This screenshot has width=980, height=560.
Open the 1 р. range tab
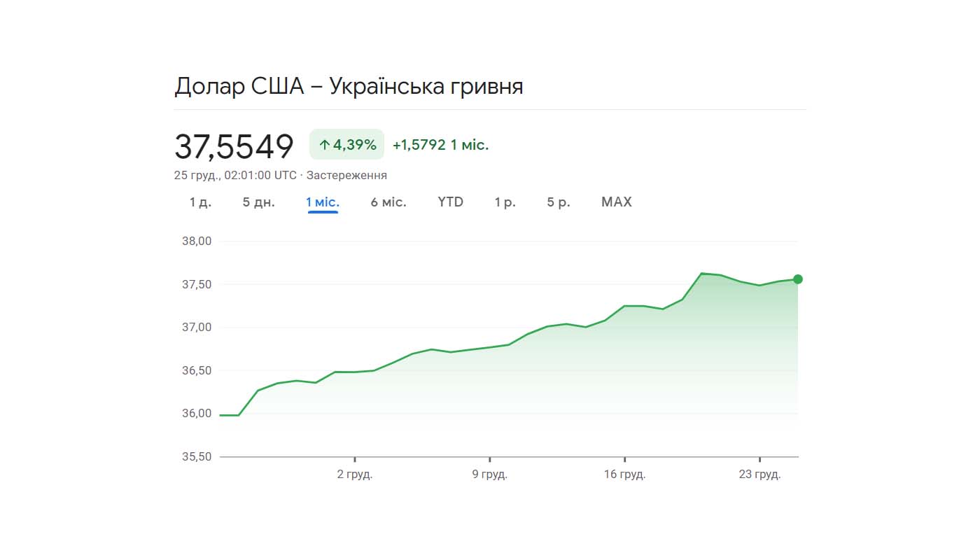tap(505, 202)
